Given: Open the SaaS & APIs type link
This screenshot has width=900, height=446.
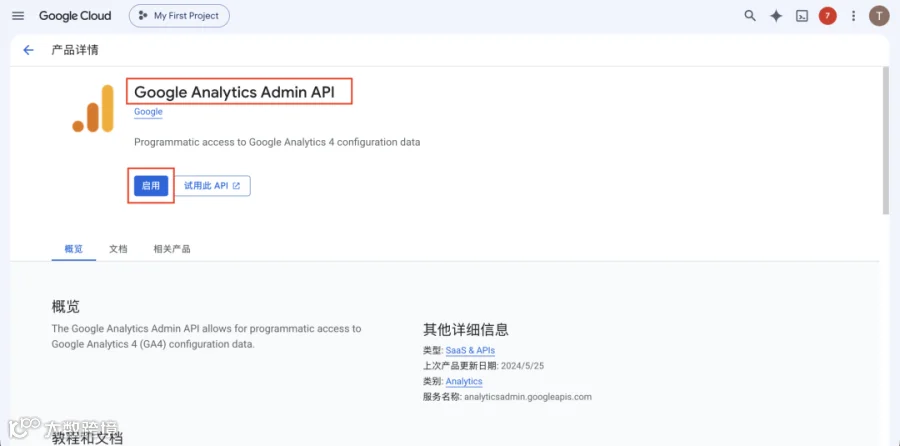Looking at the screenshot, I should coord(470,350).
